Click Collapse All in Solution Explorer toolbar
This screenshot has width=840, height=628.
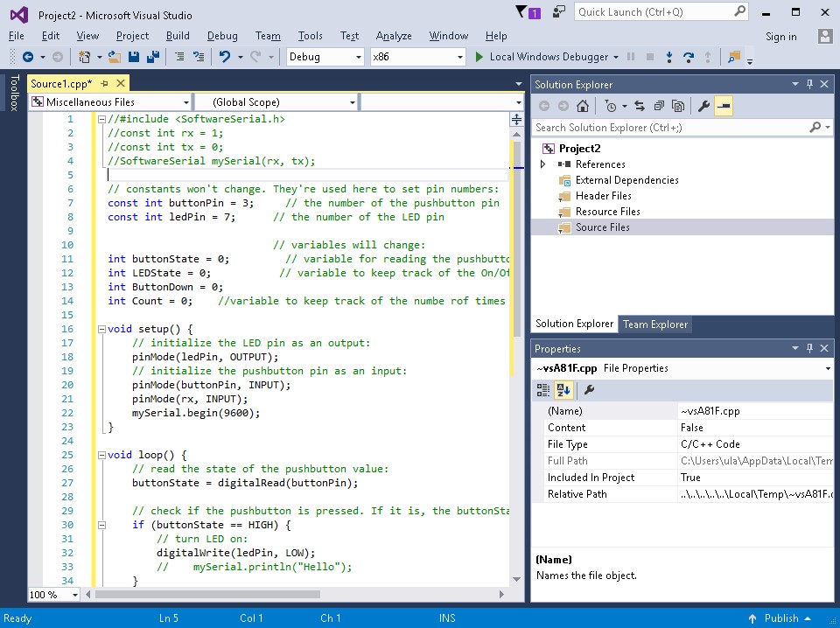click(x=659, y=106)
